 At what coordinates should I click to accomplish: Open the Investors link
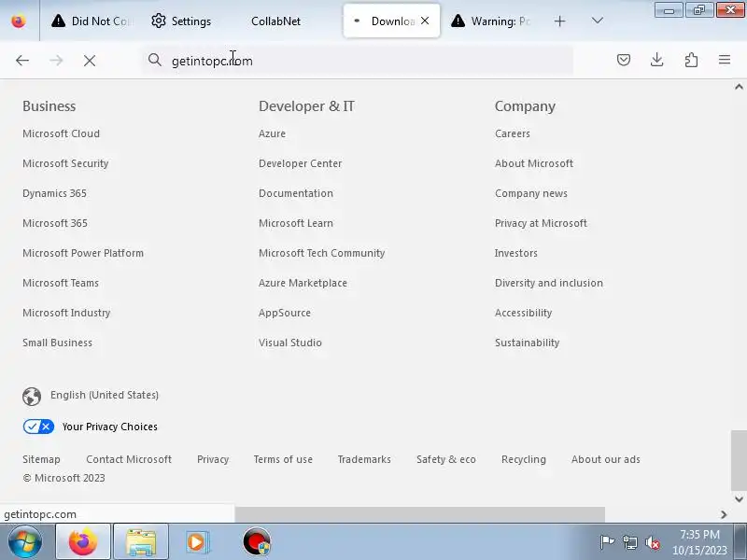[x=516, y=253]
